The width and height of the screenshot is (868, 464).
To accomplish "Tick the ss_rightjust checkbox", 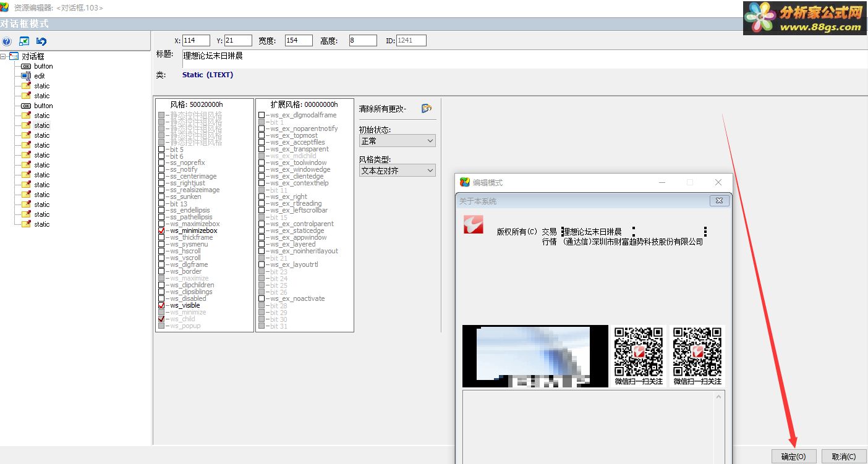I will coord(161,183).
